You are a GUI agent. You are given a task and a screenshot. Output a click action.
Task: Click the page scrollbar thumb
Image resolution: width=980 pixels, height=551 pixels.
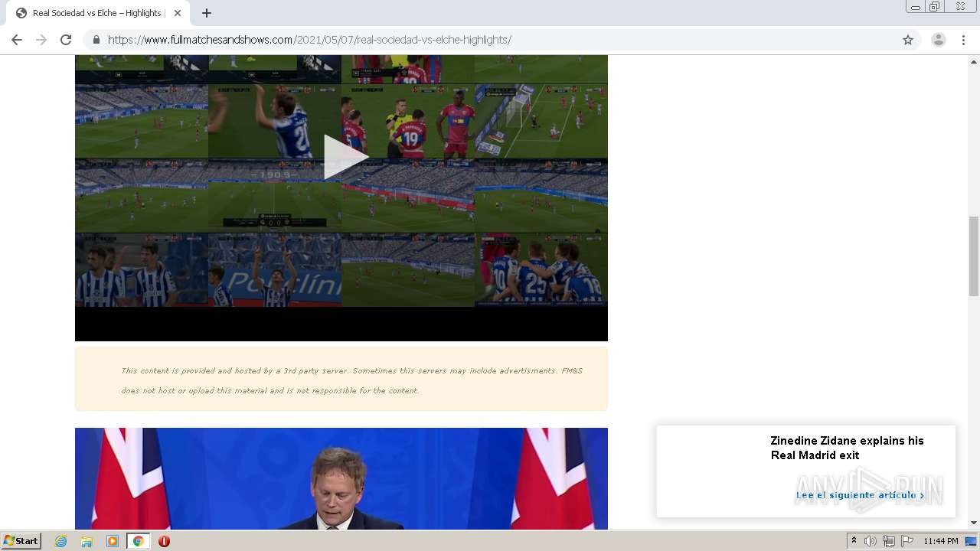(974, 256)
